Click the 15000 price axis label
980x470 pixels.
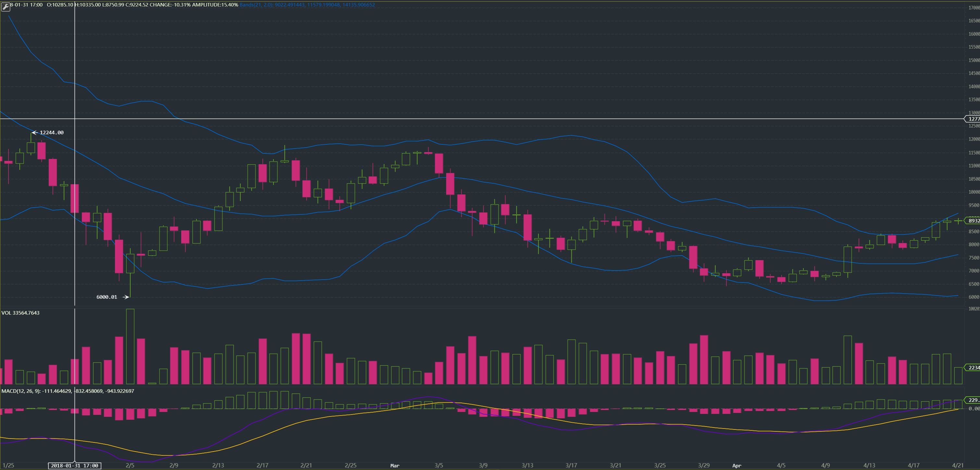pos(974,60)
